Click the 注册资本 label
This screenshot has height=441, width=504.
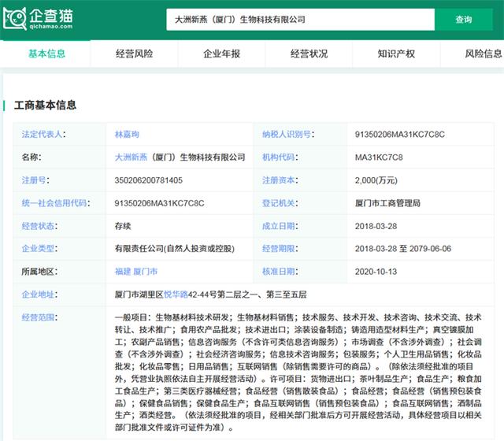coord(280,180)
